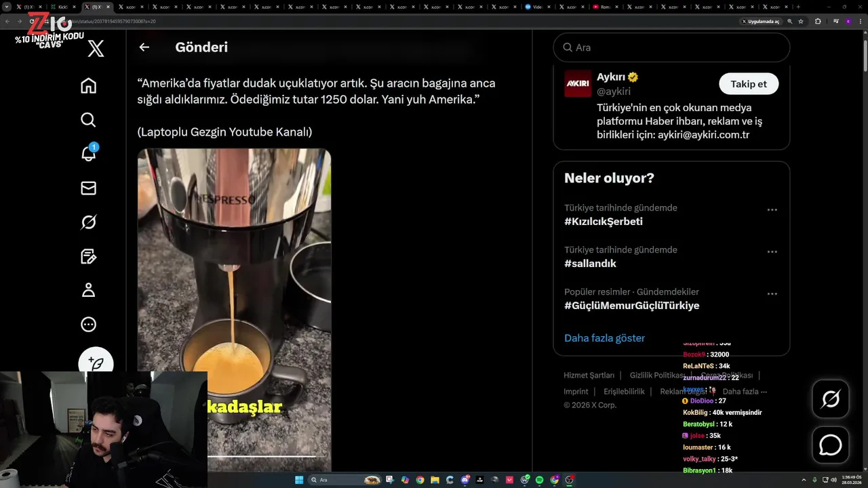The height and width of the screenshot is (488, 868).
Task: Expand the footer Daha fazla menu
Action: [745, 391]
